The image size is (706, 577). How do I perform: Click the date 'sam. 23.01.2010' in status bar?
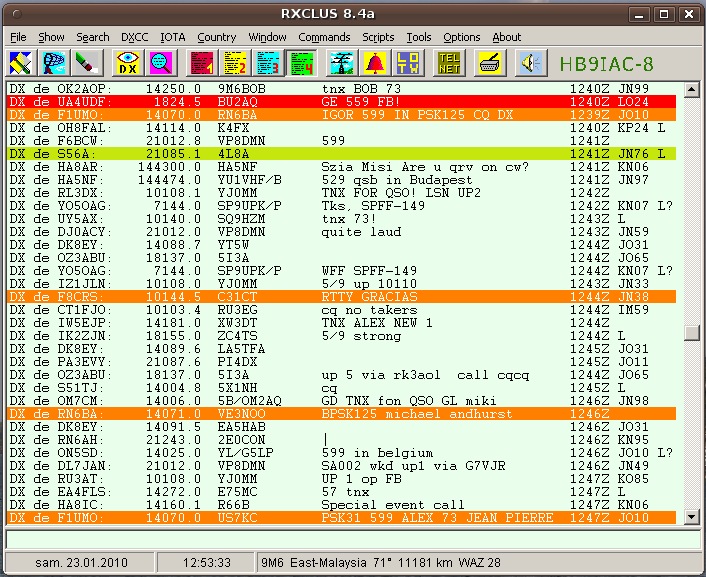tap(81, 563)
